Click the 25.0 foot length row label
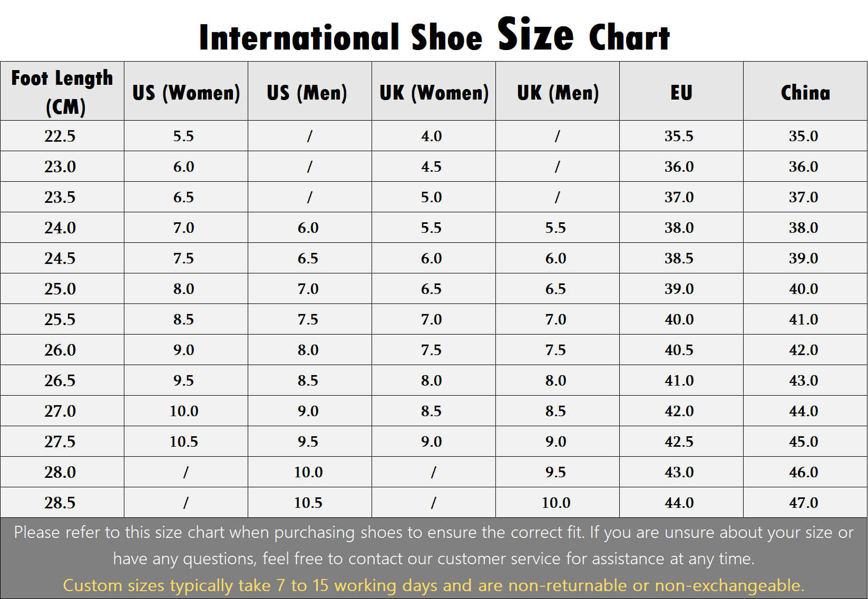 (x=62, y=289)
